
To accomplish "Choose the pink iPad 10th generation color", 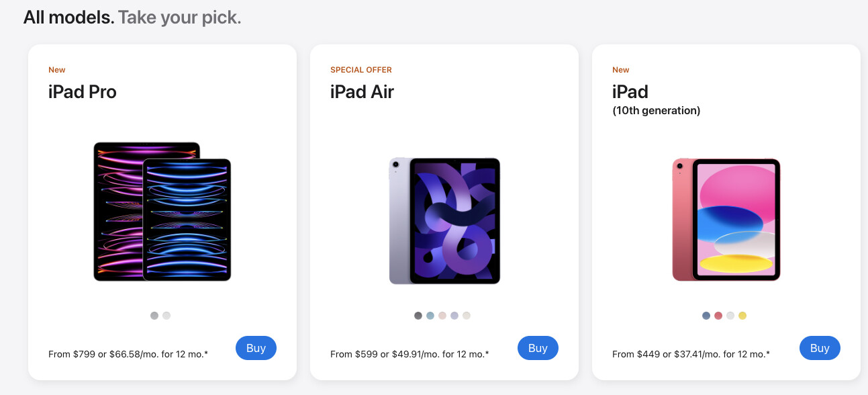I will click(x=718, y=316).
